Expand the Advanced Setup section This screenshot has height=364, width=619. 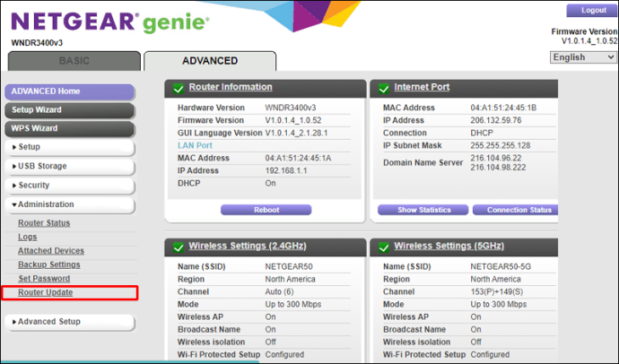coord(69,322)
